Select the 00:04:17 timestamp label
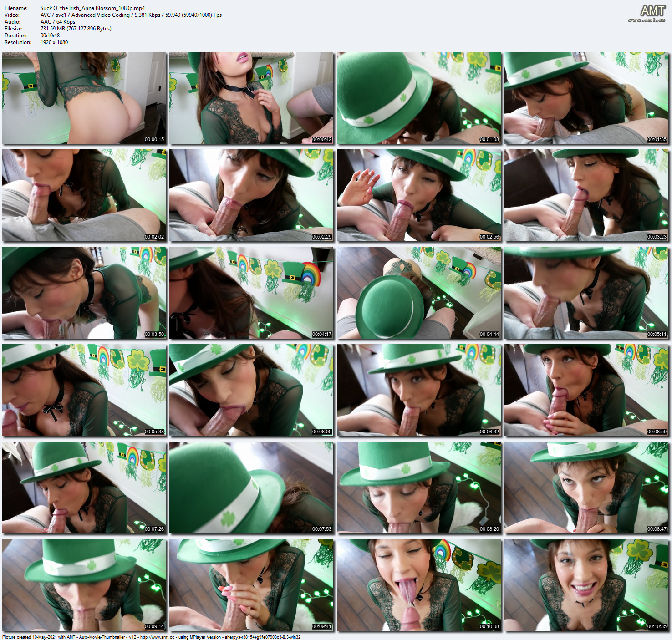The height and width of the screenshot is (640, 672). pyautogui.click(x=322, y=335)
